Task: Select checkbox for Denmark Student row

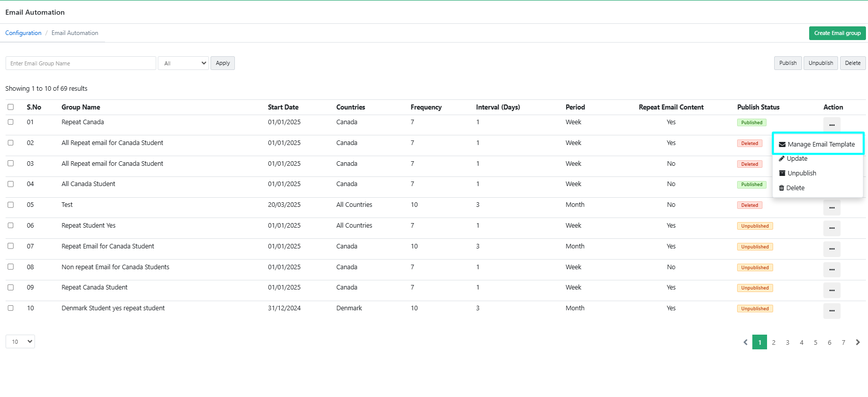Action: tap(11, 308)
